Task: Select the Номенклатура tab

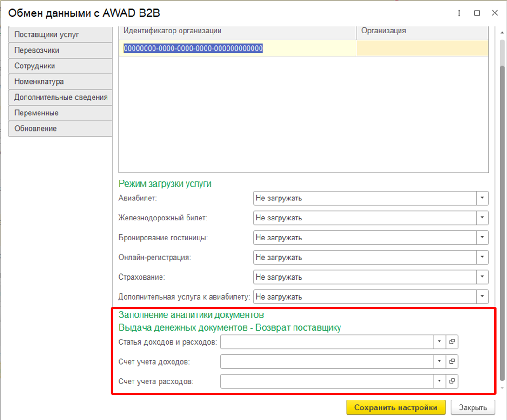Action: point(60,82)
